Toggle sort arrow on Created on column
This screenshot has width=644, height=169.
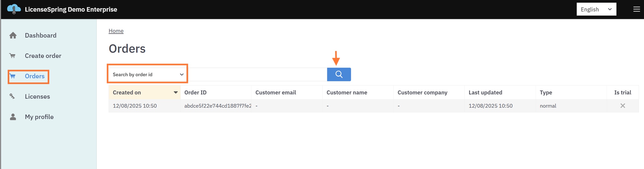[176, 92]
